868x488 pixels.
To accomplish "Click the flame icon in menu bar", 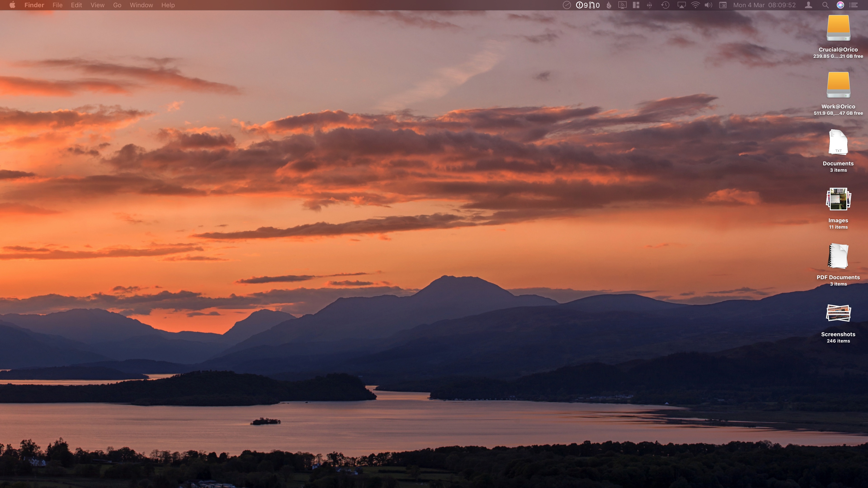I will point(609,5).
